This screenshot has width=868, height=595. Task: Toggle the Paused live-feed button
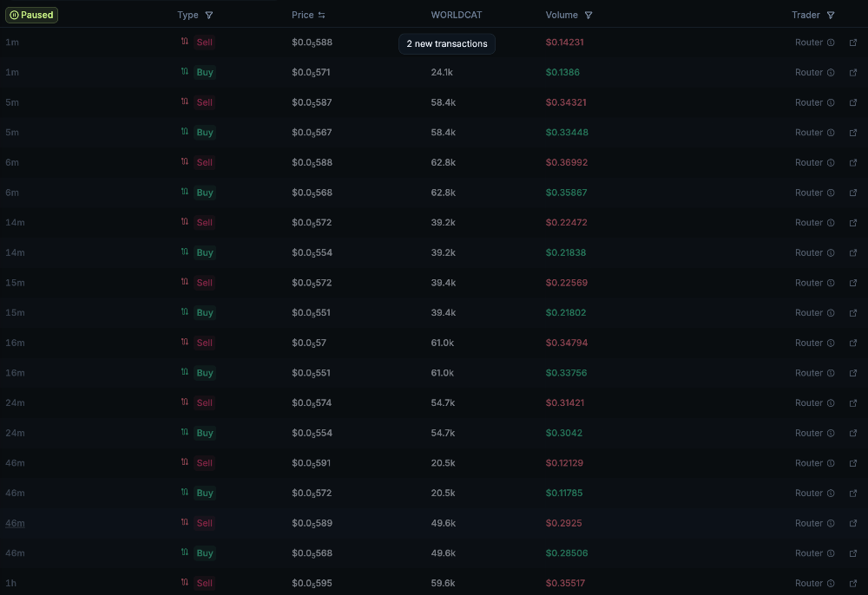coord(31,15)
